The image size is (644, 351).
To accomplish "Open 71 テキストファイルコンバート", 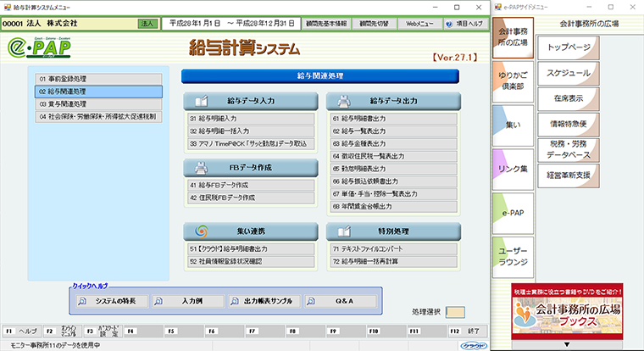I will click(394, 249).
